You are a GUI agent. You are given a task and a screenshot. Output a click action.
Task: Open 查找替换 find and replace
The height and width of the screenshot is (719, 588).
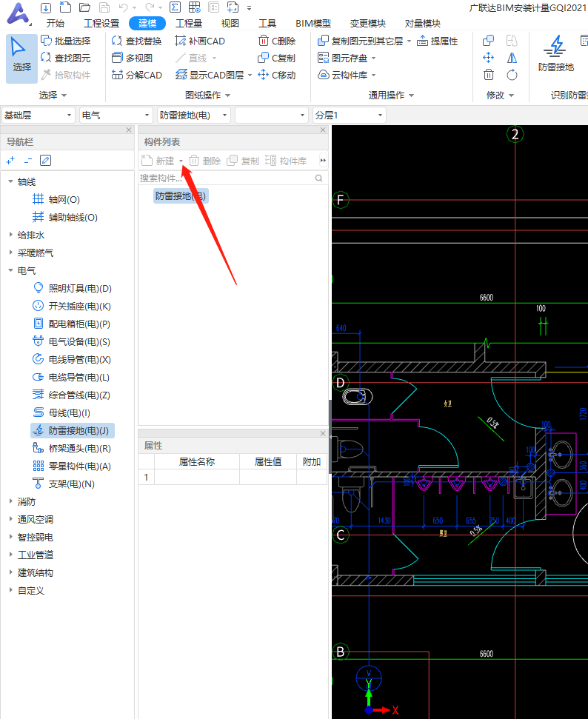[137, 41]
